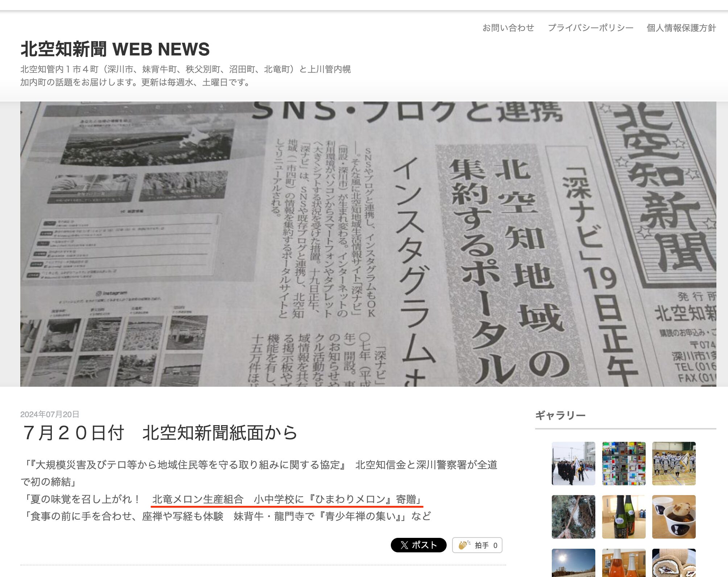Go to 北空知新聞 WEB NEWS home title

pyautogui.click(x=115, y=49)
